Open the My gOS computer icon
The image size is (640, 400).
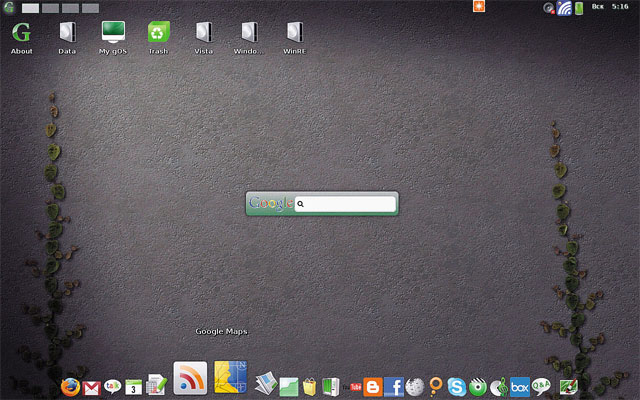pos(113,38)
